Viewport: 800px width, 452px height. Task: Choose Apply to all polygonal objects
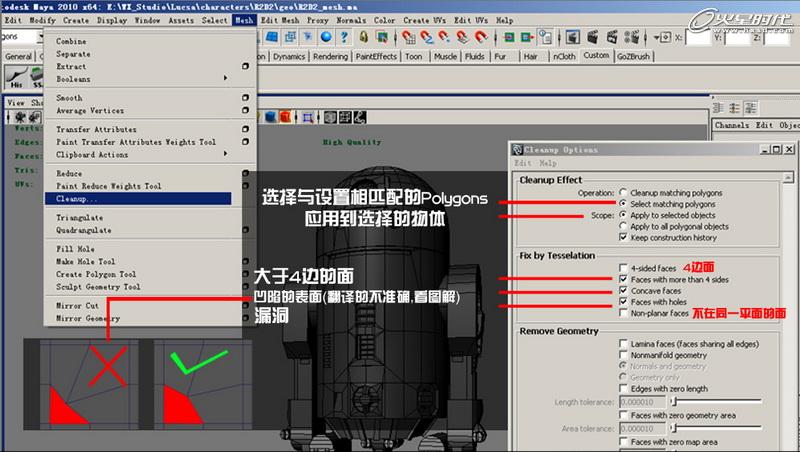623,226
